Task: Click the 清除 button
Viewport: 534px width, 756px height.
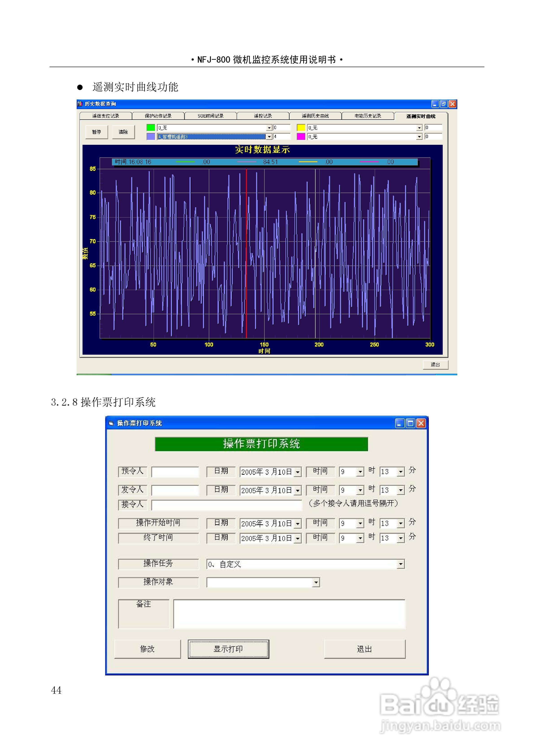Action: tap(123, 132)
